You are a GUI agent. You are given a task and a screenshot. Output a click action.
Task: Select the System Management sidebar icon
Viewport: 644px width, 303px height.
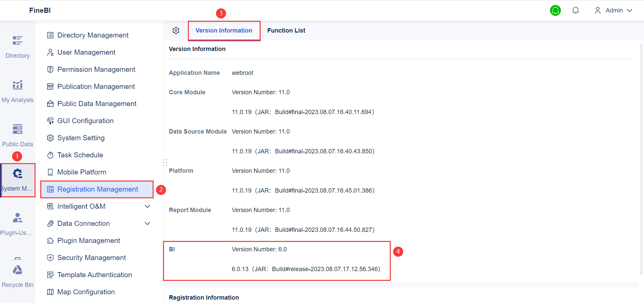point(17,173)
